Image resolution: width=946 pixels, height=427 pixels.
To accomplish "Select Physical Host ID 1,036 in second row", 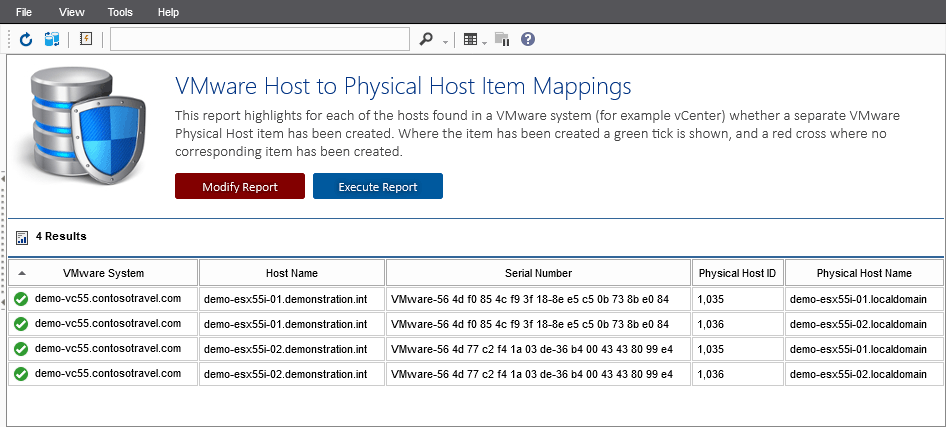I will tap(710, 324).
